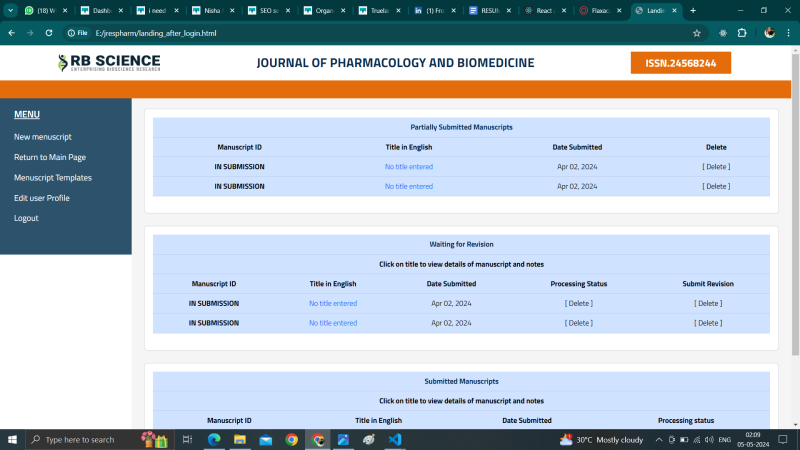Open Edit user Profile from the menu
Screen dimensions: 800x450
click(41, 198)
